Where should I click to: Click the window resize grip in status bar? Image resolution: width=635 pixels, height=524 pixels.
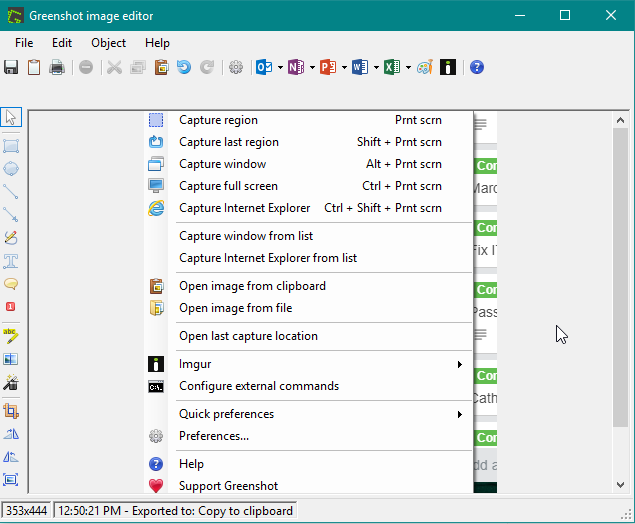point(626,513)
